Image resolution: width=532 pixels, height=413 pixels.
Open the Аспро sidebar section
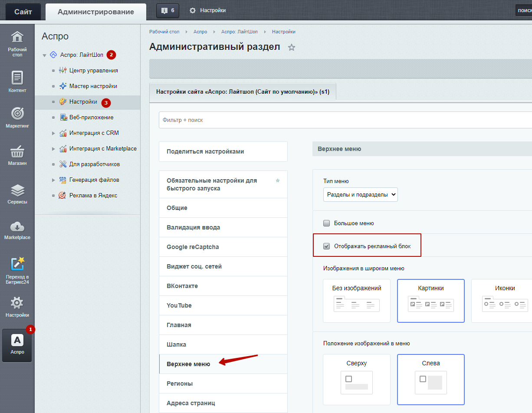pos(17,345)
